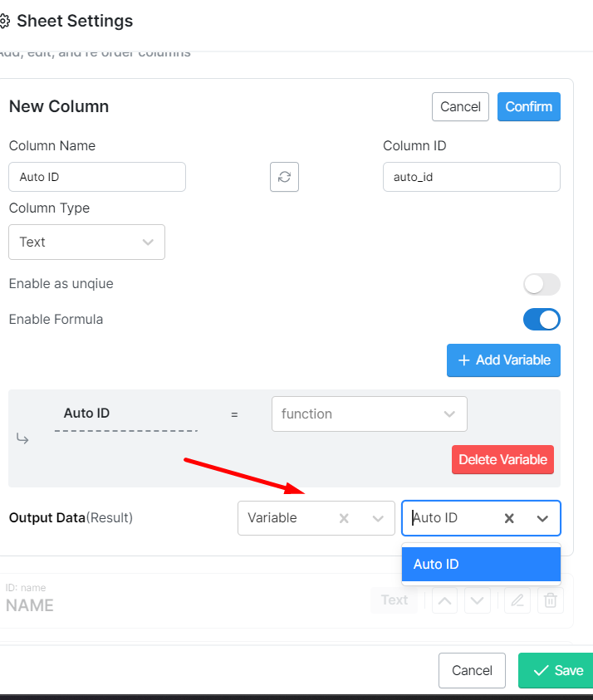Click the Sheet Settings gear icon
The height and width of the screenshot is (700, 593).
click(x=4, y=22)
